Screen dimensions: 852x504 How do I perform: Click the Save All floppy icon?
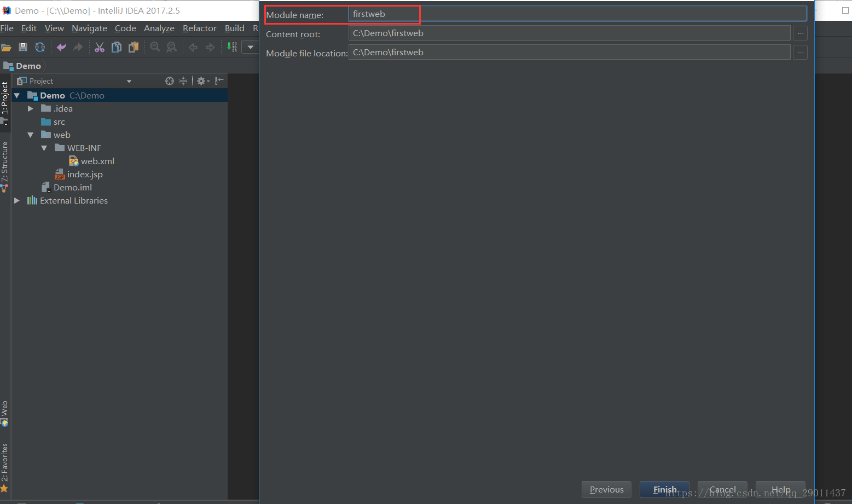click(x=23, y=48)
